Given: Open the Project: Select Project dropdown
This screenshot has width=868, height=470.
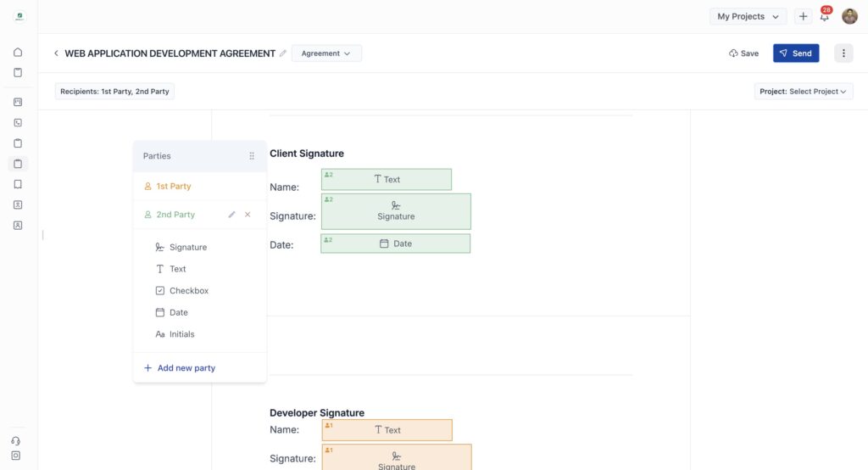Looking at the screenshot, I should pyautogui.click(x=804, y=92).
